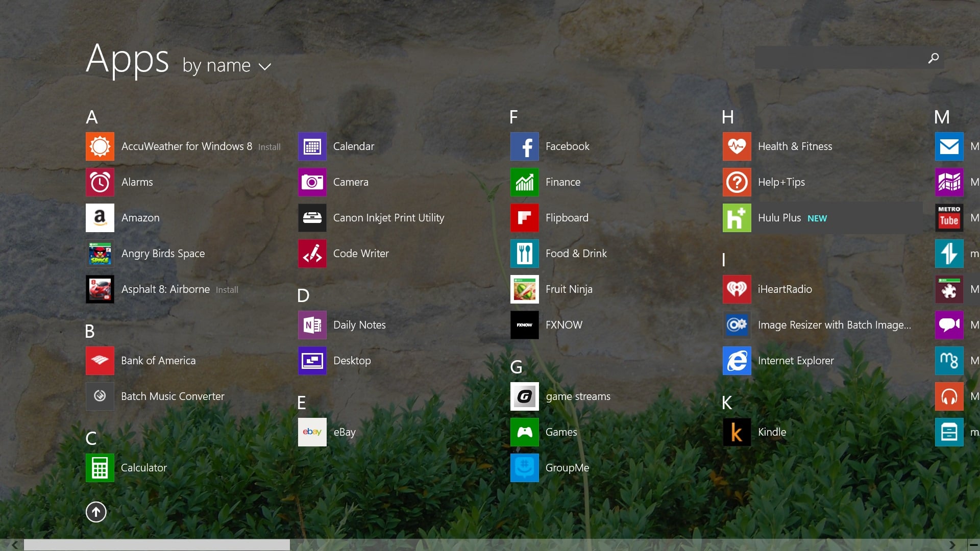The width and height of the screenshot is (980, 551).
Task: Open the Bank of America icon
Action: [x=100, y=361]
